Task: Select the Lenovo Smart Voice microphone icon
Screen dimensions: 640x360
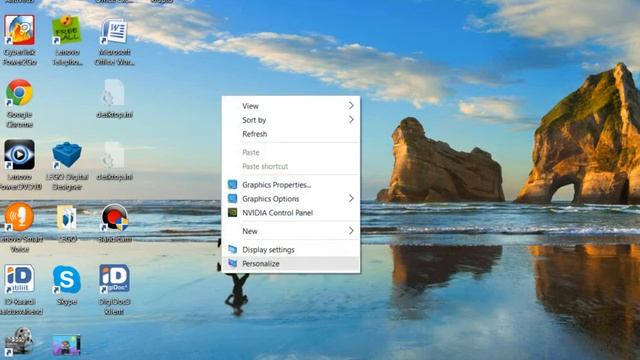Action: point(20,228)
